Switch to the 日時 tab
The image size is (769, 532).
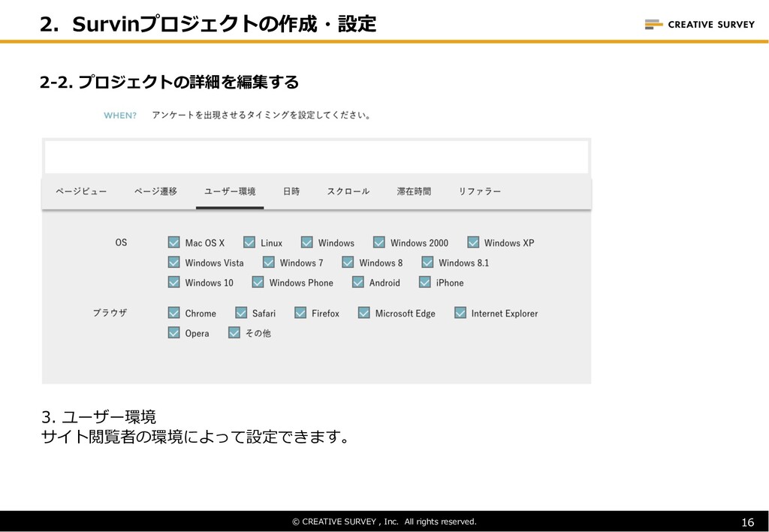click(x=291, y=191)
